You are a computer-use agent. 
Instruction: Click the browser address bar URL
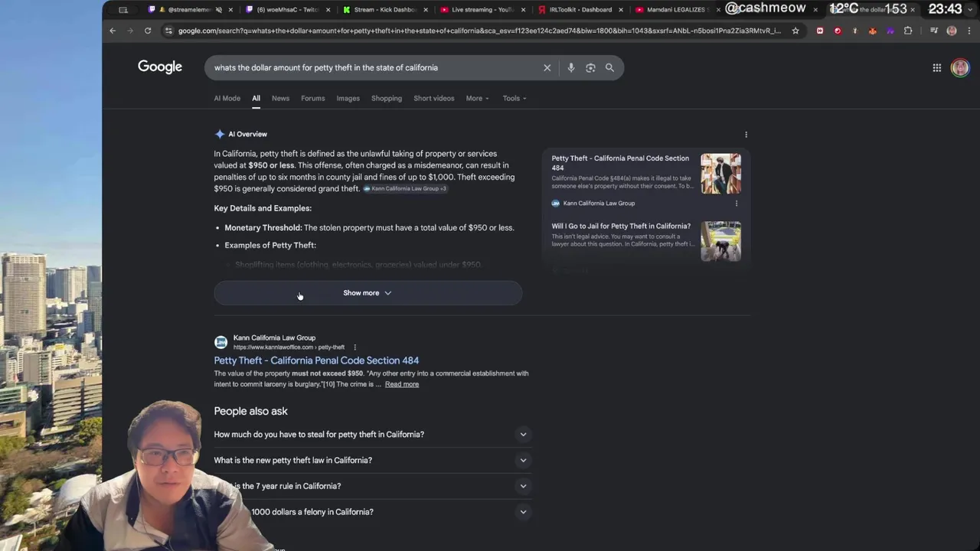pyautogui.click(x=479, y=31)
